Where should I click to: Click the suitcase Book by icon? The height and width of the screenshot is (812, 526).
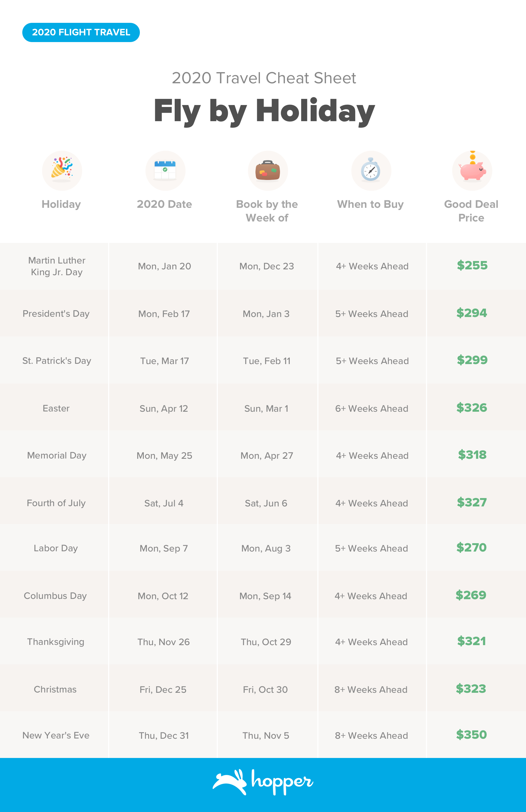(268, 170)
